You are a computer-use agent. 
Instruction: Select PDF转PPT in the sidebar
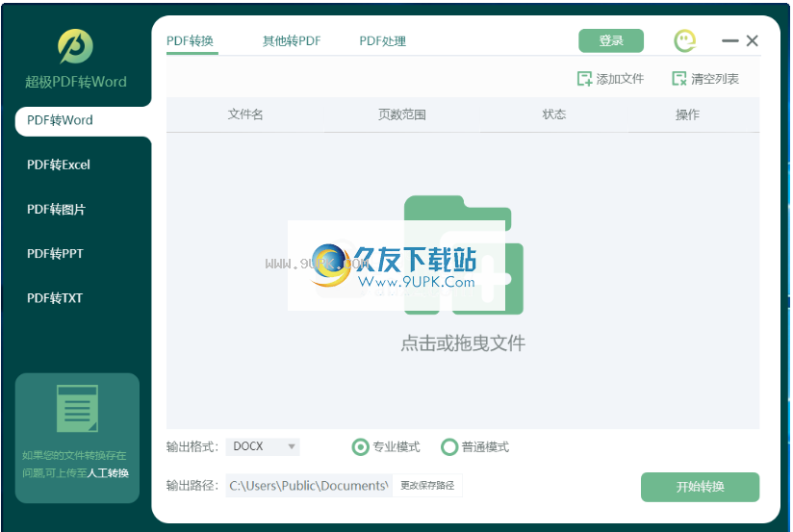coord(55,254)
